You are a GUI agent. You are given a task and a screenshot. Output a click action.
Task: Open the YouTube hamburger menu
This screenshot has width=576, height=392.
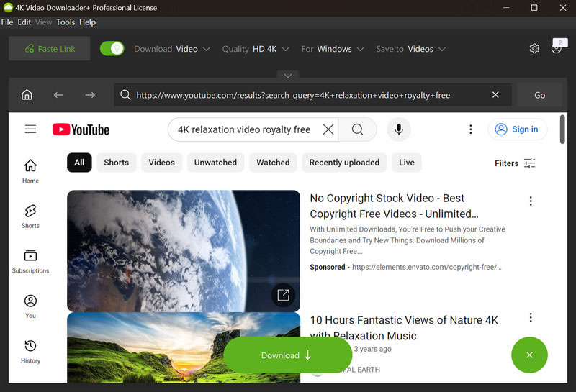[x=30, y=129]
